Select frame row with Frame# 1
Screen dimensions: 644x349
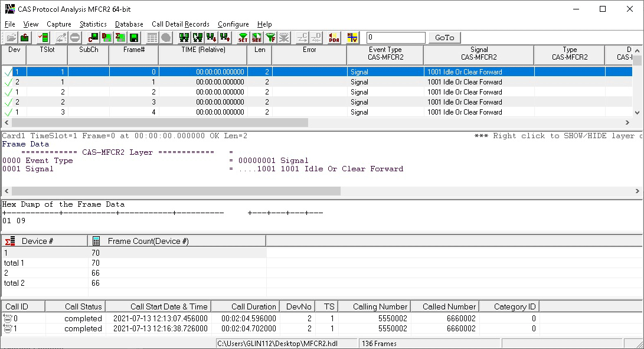(x=317, y=82)
